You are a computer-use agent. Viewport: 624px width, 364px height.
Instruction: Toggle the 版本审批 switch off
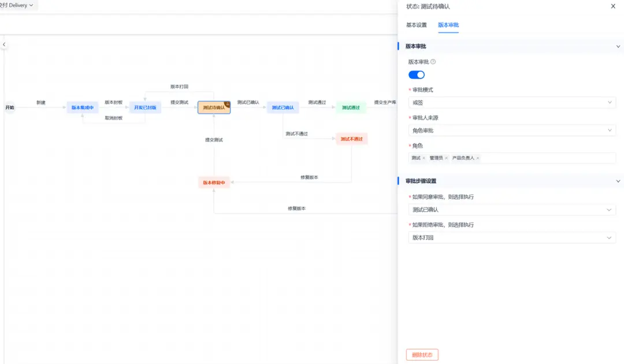tap(416, 75)
